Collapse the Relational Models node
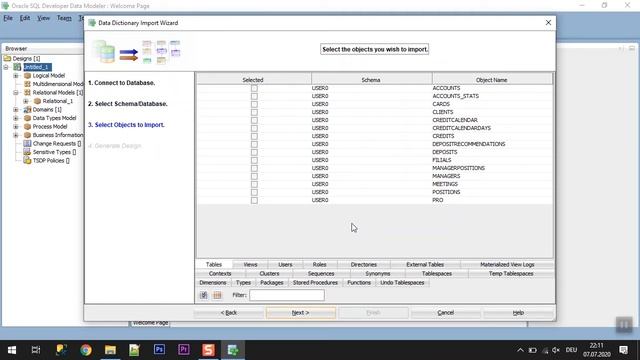The height and width of the screenshot is (360, 640). click(16, 93)
